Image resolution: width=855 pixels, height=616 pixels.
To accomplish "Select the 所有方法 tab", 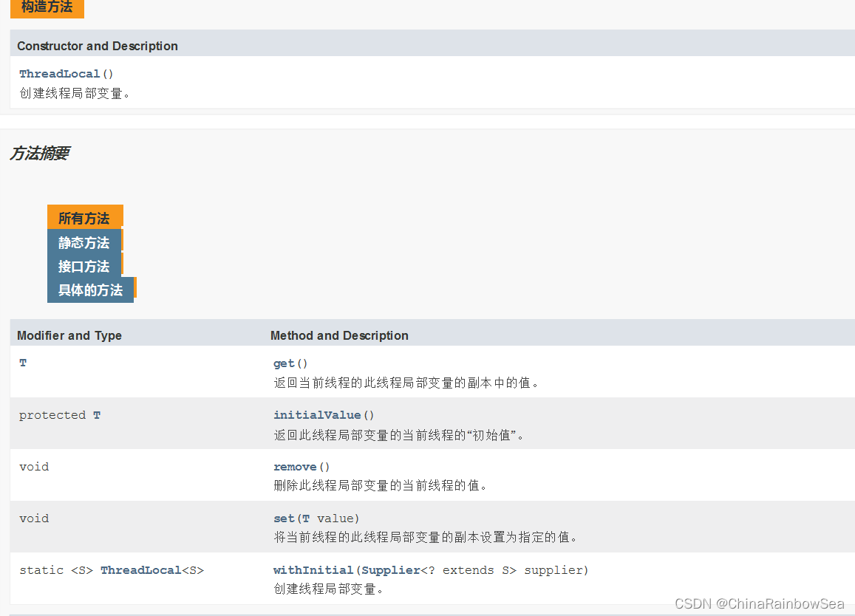I will (x=84, y=218).
